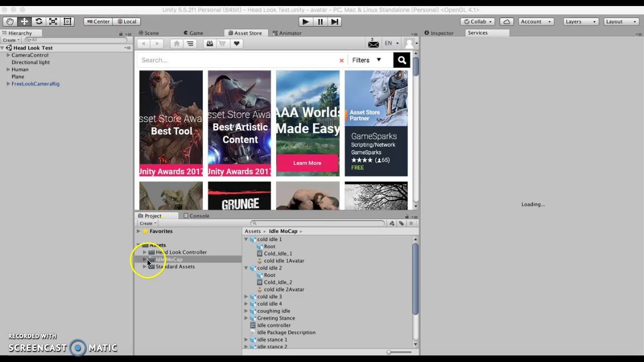Toggle Local handle rotation mode
Image resolution: width=644 pixels, height=362 pixels.
[x=126, y=22]
